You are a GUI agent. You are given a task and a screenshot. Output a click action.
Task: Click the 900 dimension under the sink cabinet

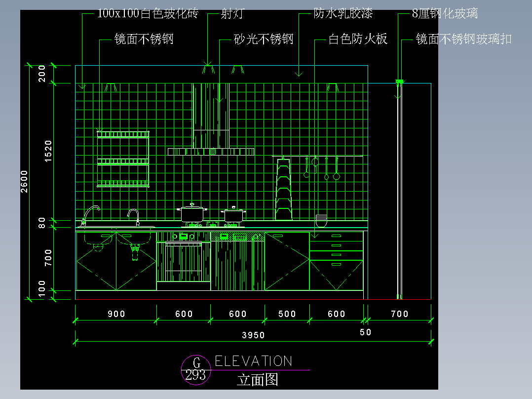[115, 314]
